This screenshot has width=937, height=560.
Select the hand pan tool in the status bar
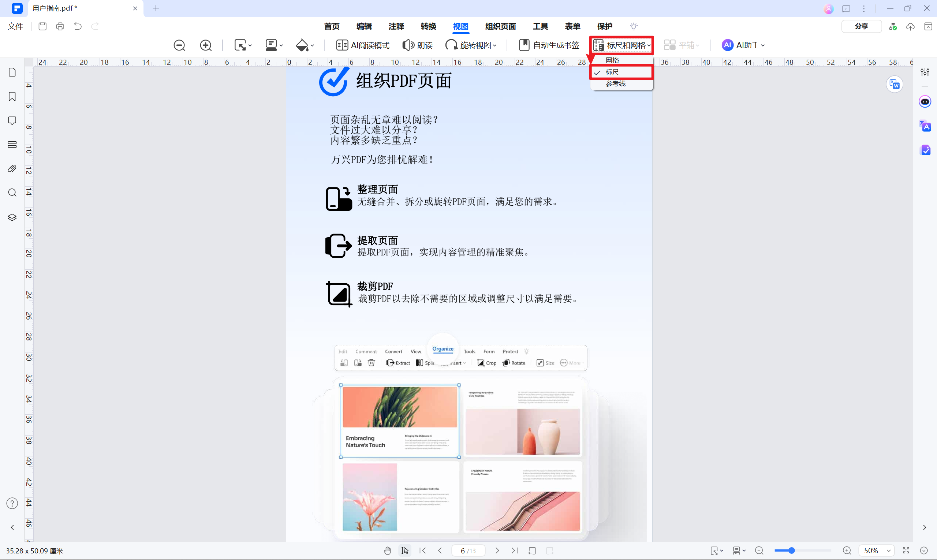click(387, 550)
